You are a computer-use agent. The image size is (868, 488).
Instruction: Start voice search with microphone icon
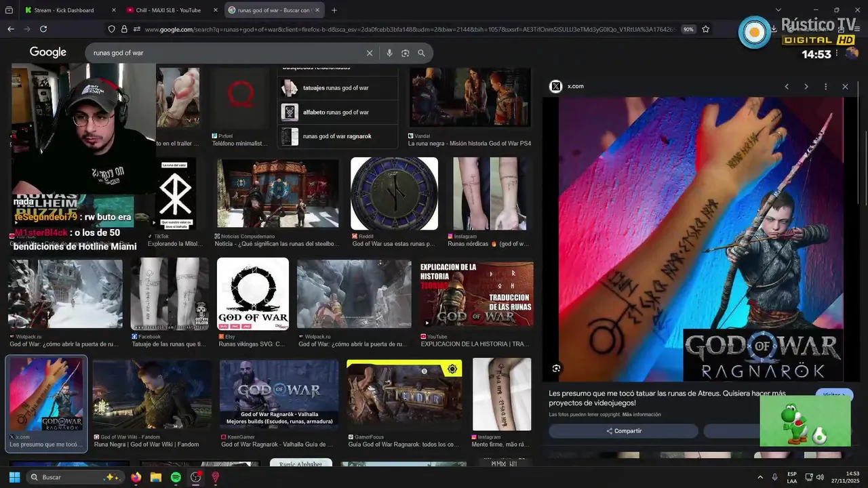(389, 53)
